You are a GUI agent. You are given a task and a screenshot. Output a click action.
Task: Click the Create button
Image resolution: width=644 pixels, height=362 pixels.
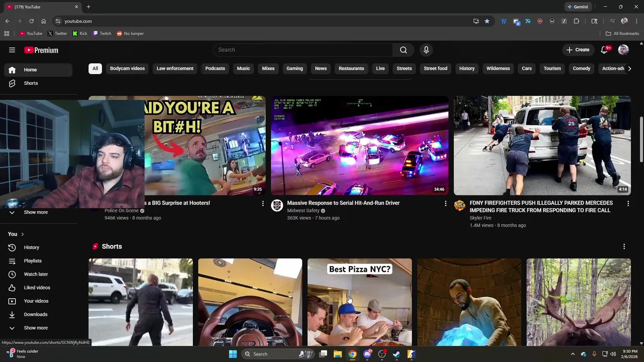(578, 50)
